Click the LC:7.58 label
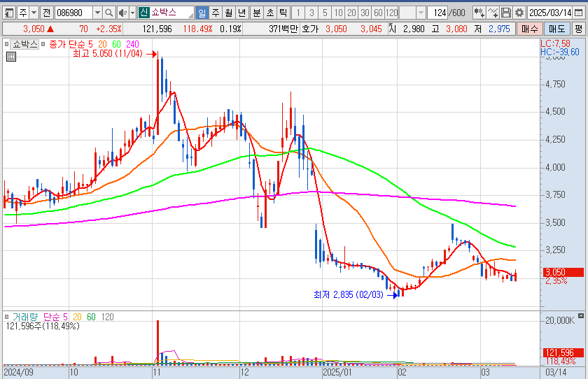Viewport: 588px width, 379px height. pos(555,43)
